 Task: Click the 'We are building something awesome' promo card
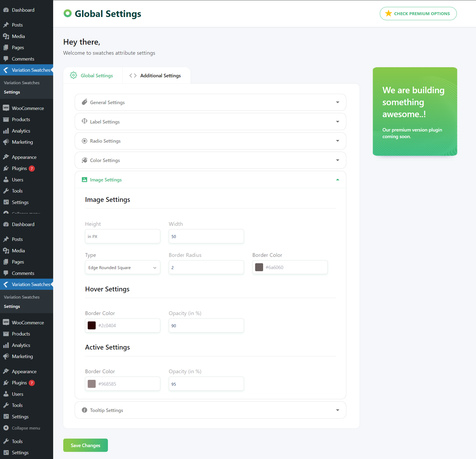tap(415, 111)
